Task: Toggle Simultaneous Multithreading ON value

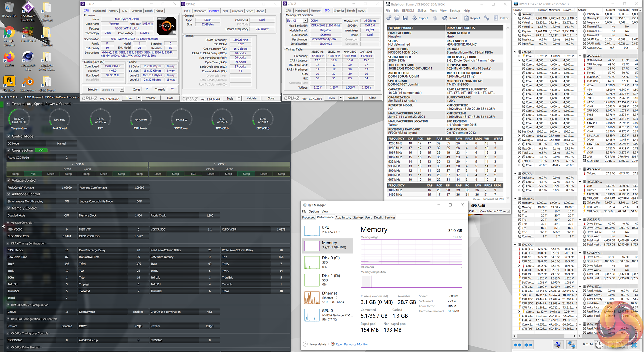Action: (x=67, y=201)
